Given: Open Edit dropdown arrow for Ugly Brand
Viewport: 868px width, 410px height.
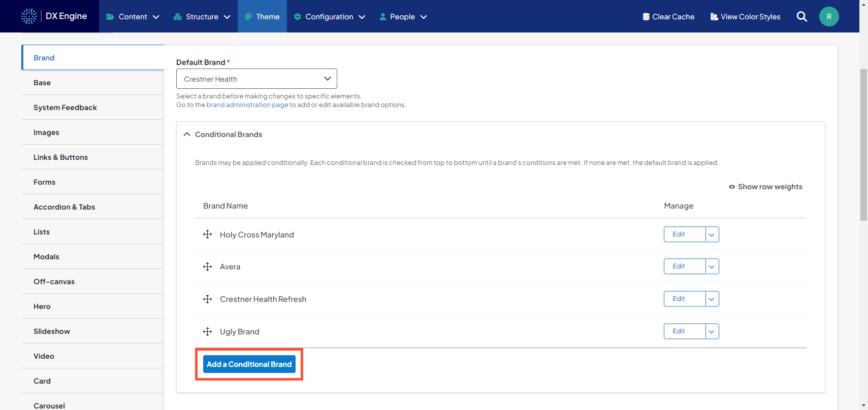Looking at the screenshot, I should click(x=712, y=331).
